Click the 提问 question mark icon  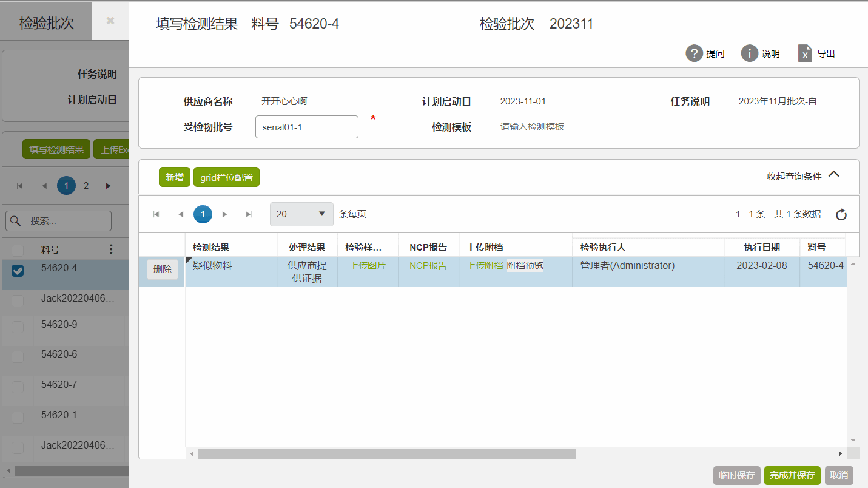[695, 53]
